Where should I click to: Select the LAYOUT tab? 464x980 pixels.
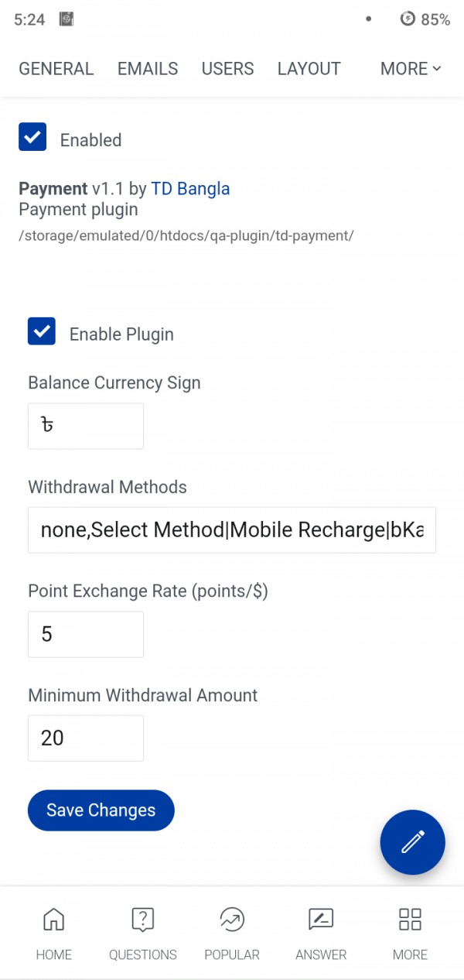(x=309, y=69)
